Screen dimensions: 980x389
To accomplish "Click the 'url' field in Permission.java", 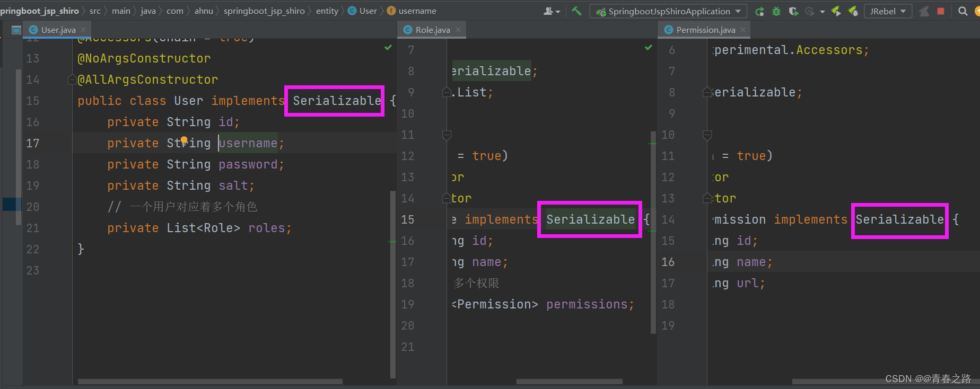I will point(747,283).
